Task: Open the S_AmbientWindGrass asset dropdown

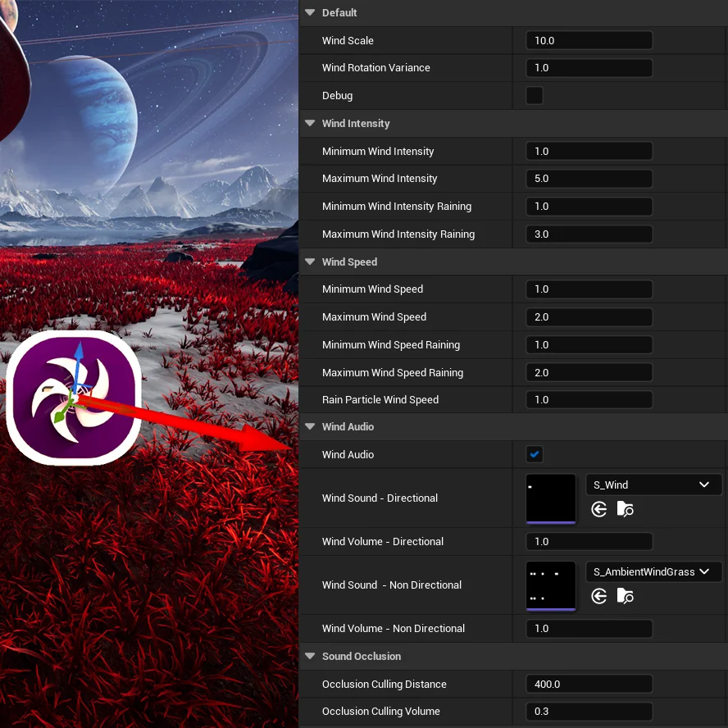Action: pos(653,571)
